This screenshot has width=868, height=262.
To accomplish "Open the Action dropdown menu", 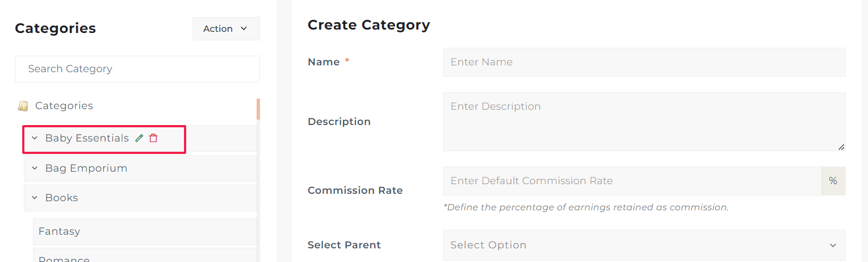I will pyautogui.click(x=226, y=28).
